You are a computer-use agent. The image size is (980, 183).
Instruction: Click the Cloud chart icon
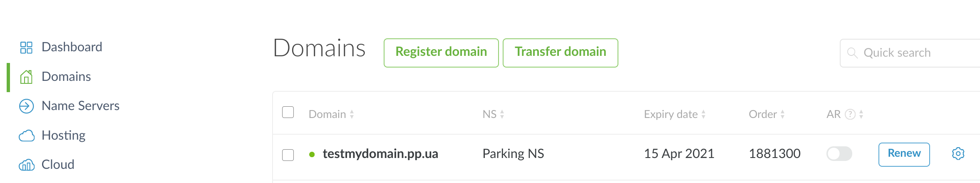pos(27,165)
